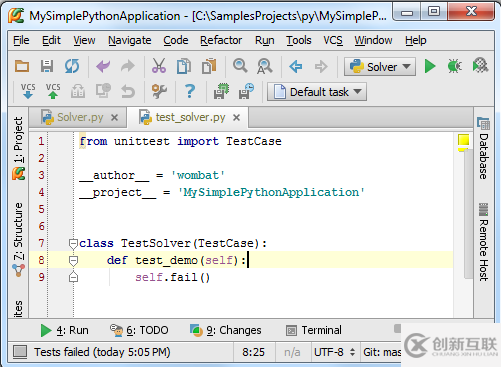Open the 4: Run tool window

coord(64,330)
